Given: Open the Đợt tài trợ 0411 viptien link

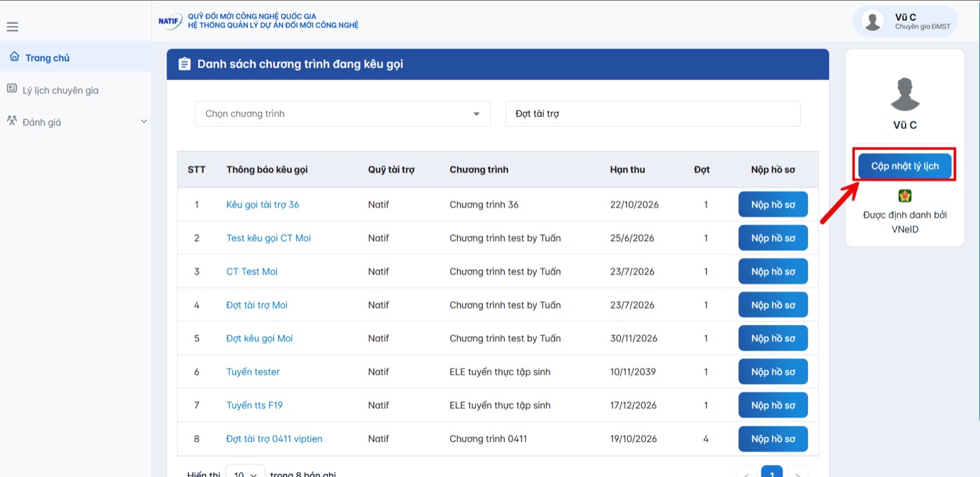Looking at the screenshot, I should click(274, 438).
